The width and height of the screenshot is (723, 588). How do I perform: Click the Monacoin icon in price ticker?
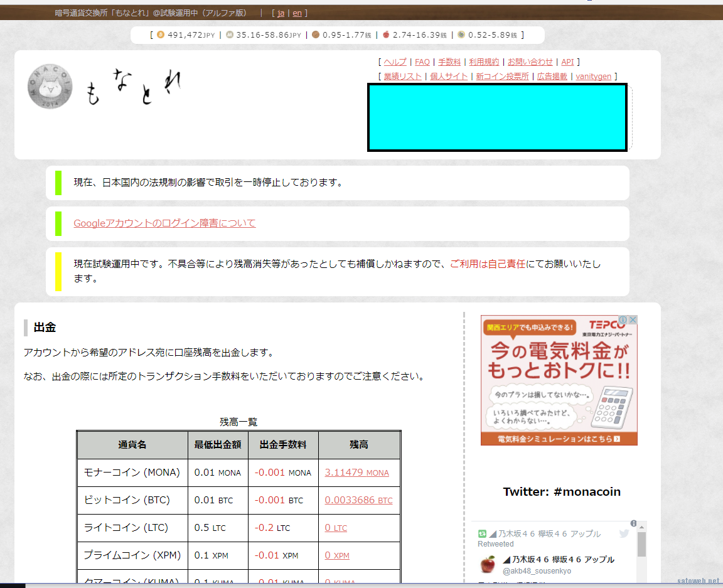[x=230, y=35]
